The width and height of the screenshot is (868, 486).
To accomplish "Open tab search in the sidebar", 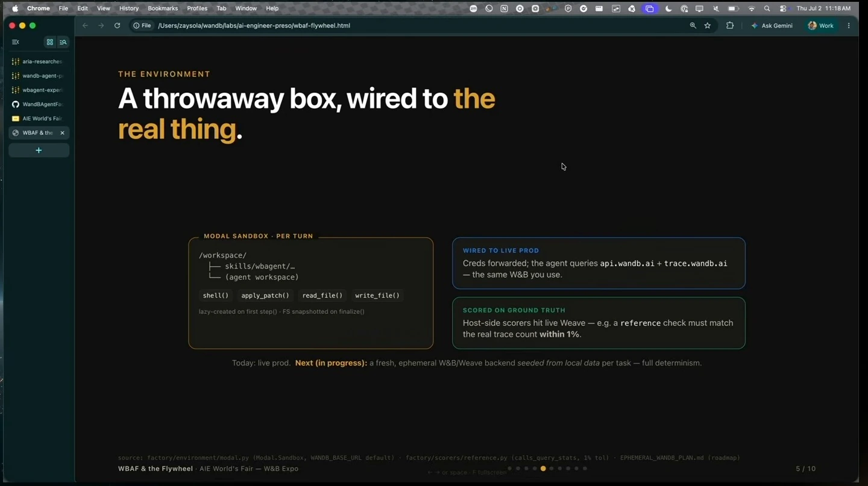I will point(63,42).
